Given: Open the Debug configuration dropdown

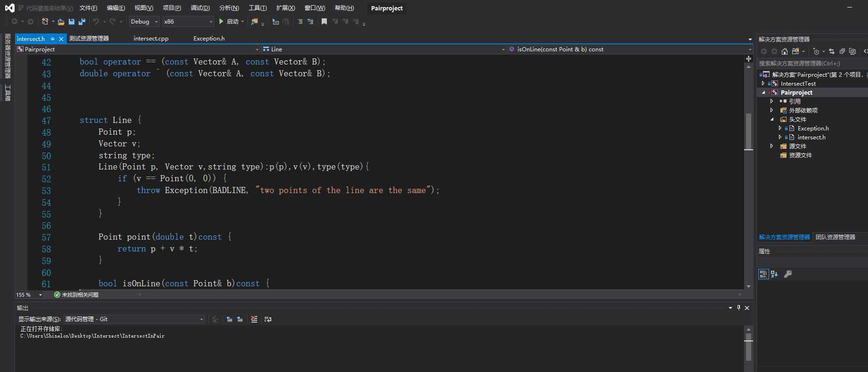Looking at the screenshot, I should 145,22.
